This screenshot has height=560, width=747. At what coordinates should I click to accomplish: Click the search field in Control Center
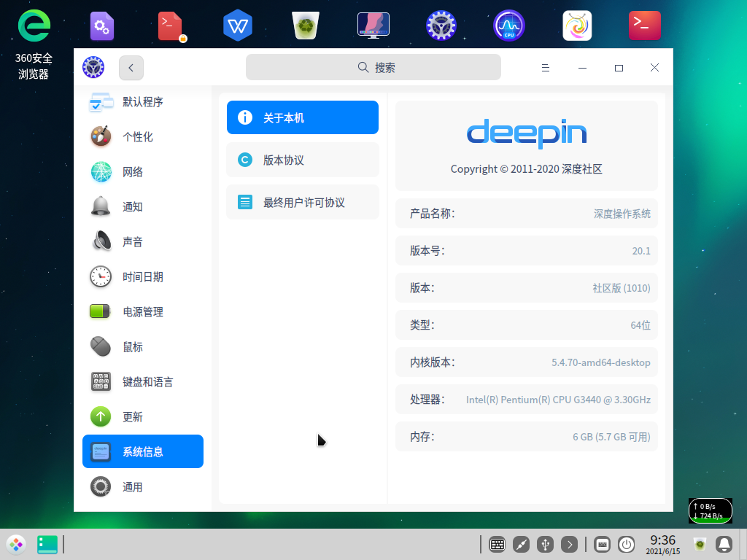pos(373,68)
